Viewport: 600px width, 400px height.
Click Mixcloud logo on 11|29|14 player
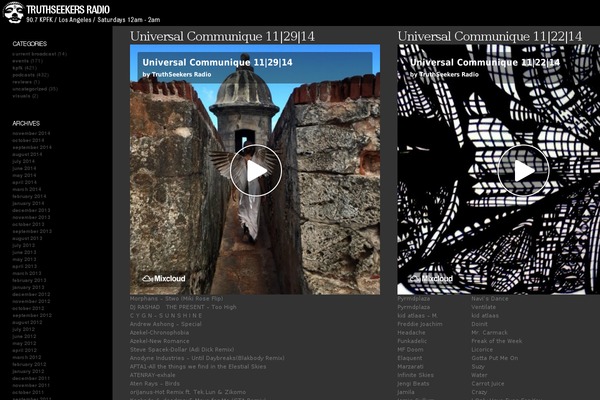(x=161, y=278)
